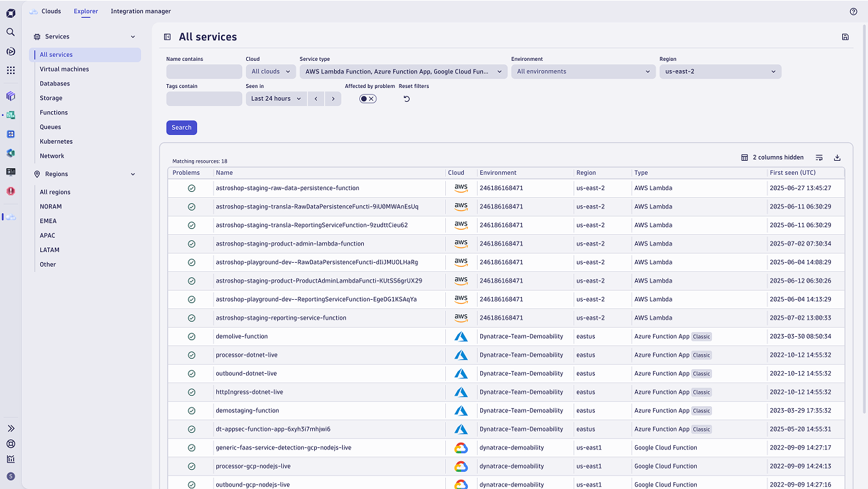Click the search magnifier icon in left rail
This screenshot has width=868, height=489.
(11, 32)
